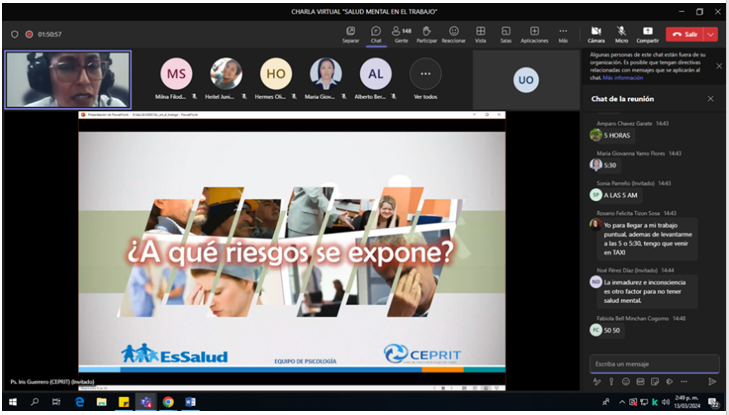
Task: Click the shared slide ¿A qué riesgos se expone?
Action: point(292,251)
